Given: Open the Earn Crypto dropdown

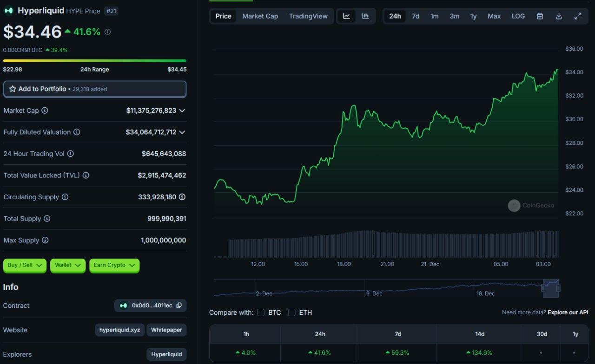Looking at the screenshot, I should click(x=114, y=265).
